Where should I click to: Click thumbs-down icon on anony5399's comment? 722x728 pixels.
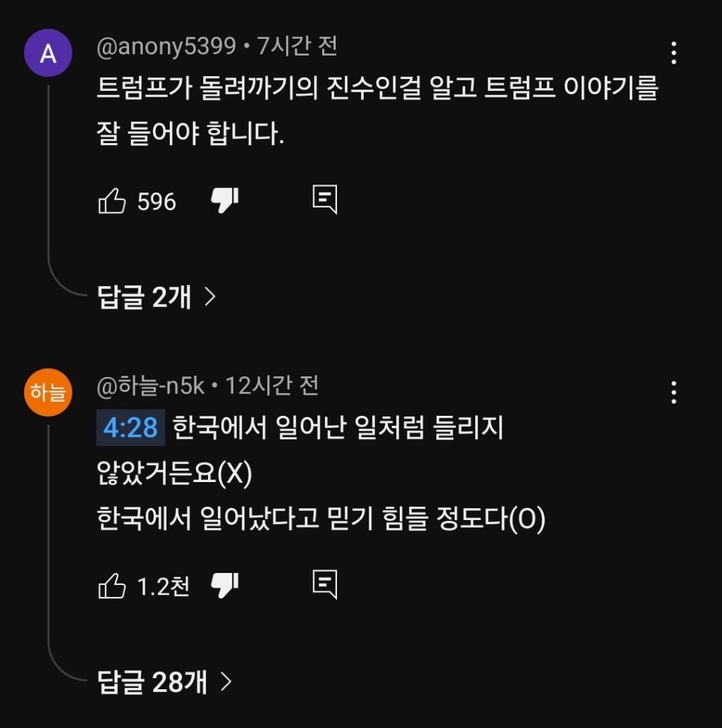[225, 201]
